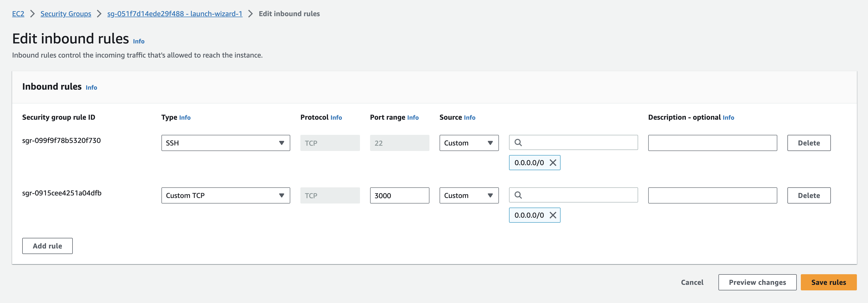Focus the port range field showing 3000
This screenshot has height=303, width=868.
(x=399, y=196)
